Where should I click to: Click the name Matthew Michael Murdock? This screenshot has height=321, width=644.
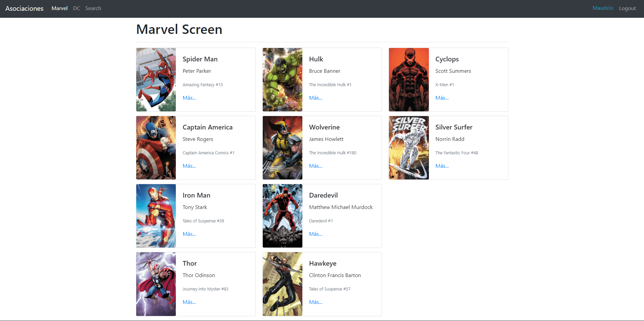click(341, 207)
